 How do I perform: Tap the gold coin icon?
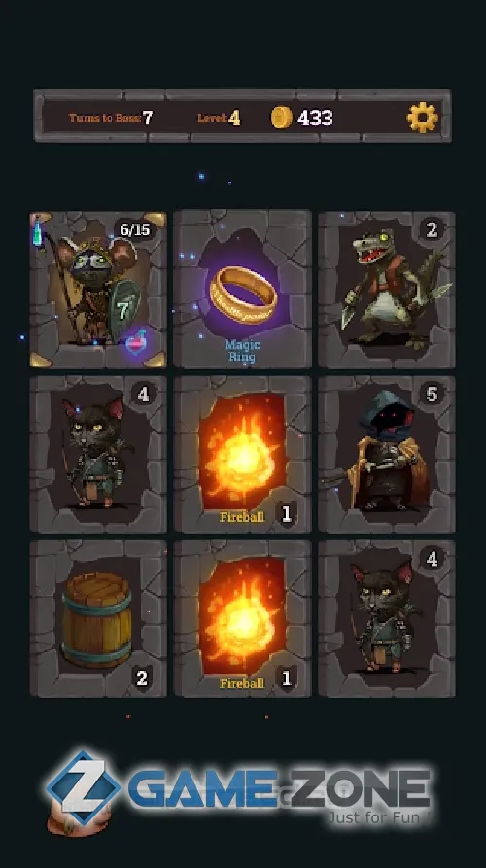tap(281, 118)
